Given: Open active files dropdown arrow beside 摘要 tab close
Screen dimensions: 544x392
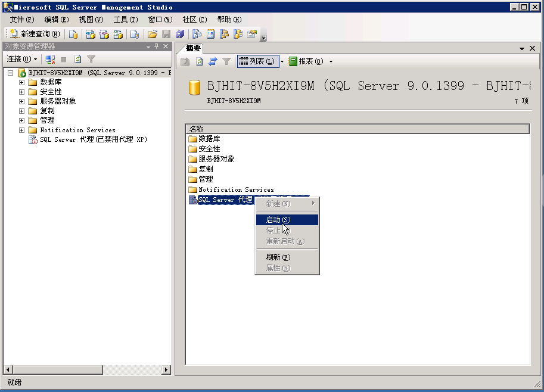Looking at the screenshot, I should click(522, 49).
